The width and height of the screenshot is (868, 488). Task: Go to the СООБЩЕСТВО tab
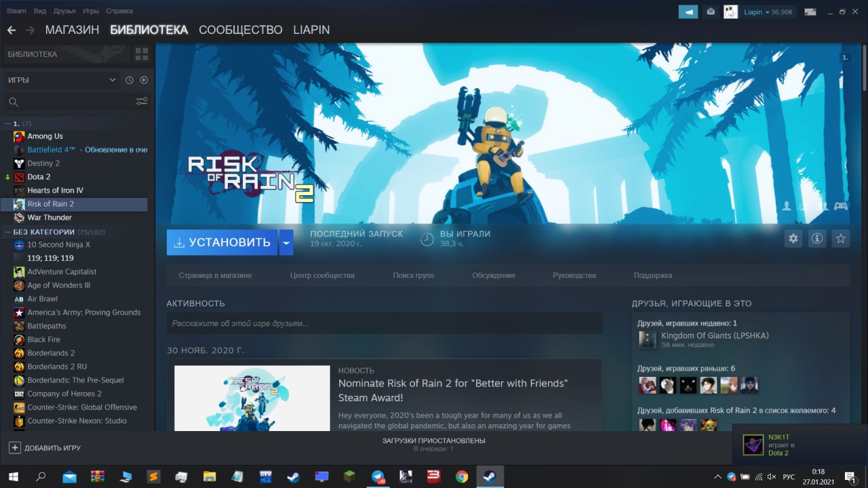coord(241,30)
